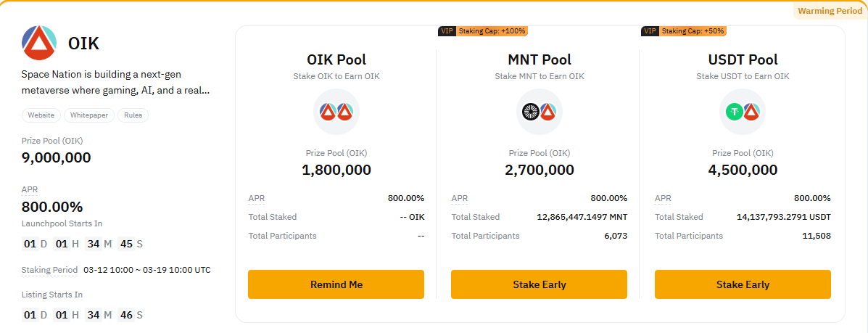Click Stake Early in MNT Pool
The height and width of the screenshot is (333, 868).
(x=540, y=284)
